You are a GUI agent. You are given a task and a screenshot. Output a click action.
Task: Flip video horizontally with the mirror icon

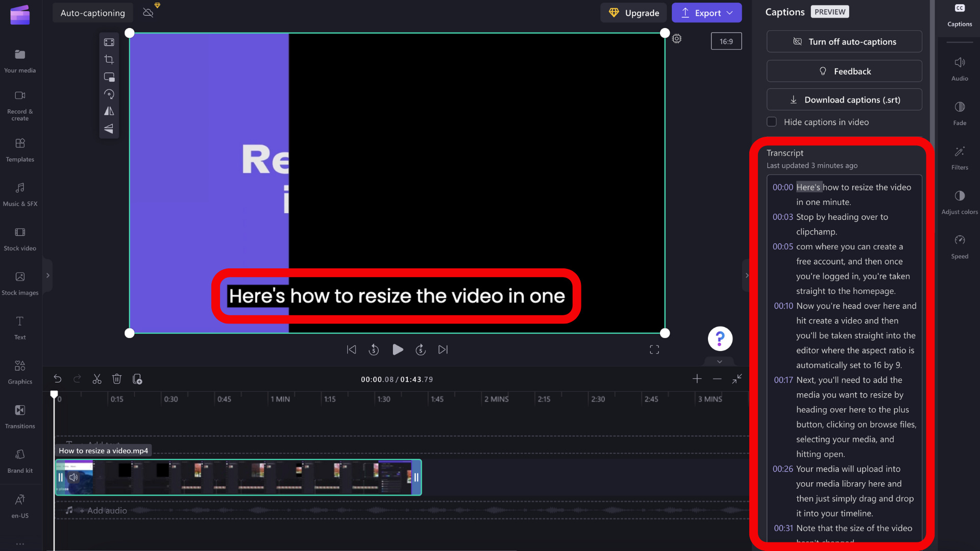click(109, 111)
